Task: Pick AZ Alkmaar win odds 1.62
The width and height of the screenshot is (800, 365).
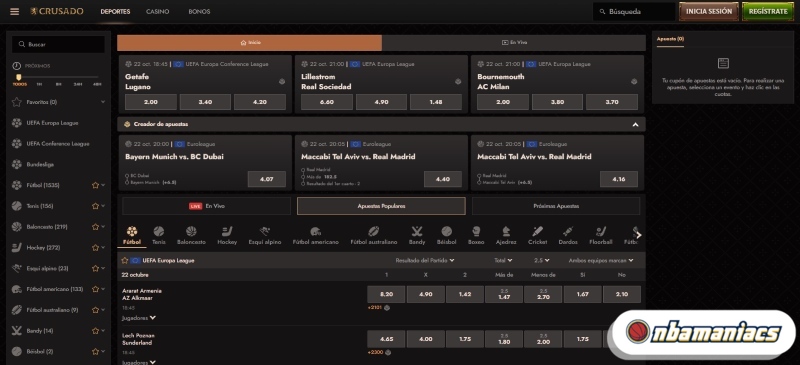Action: 465,295
